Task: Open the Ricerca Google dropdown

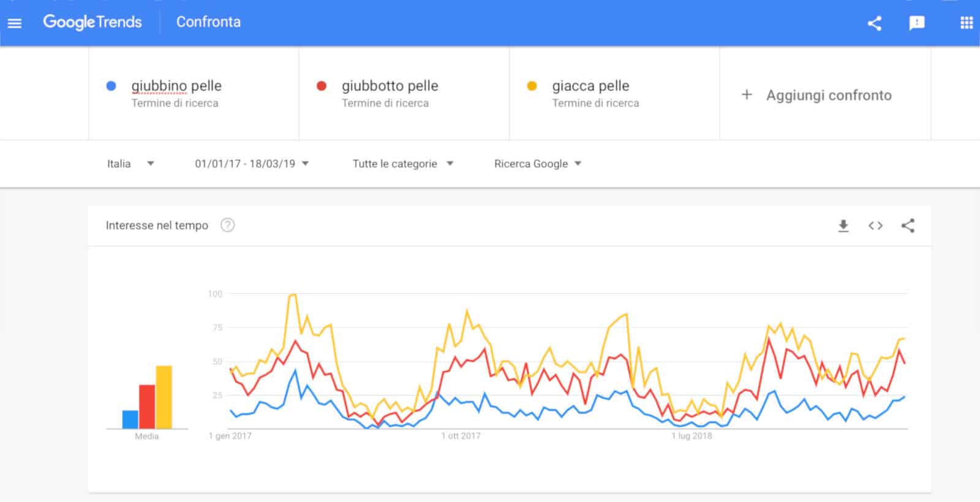Action: (x=537, y=163)
